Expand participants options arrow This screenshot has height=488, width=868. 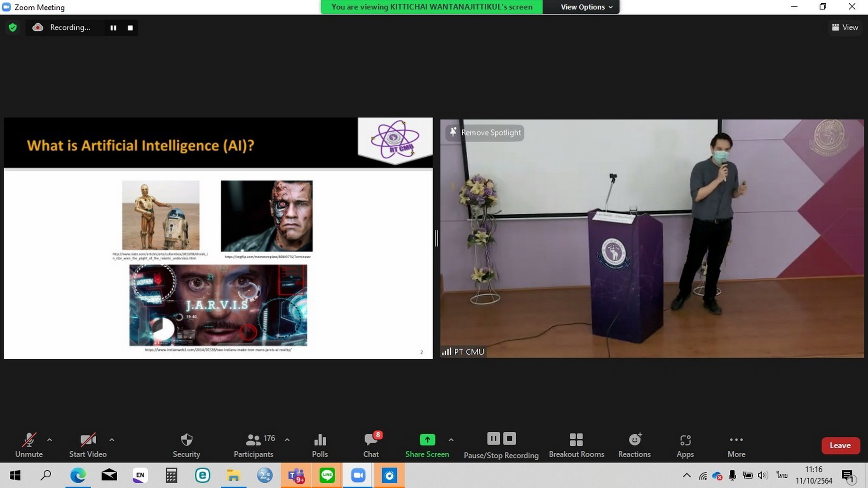[287, 440]
